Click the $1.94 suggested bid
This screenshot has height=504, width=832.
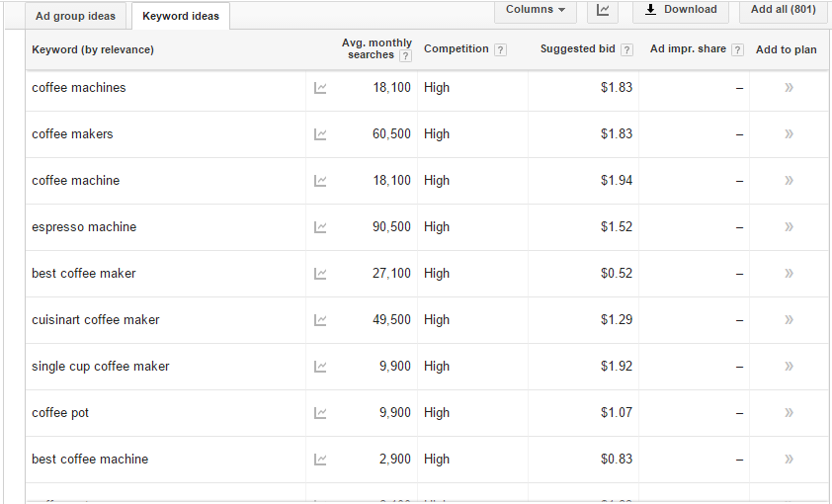click(x=617, y=181)
